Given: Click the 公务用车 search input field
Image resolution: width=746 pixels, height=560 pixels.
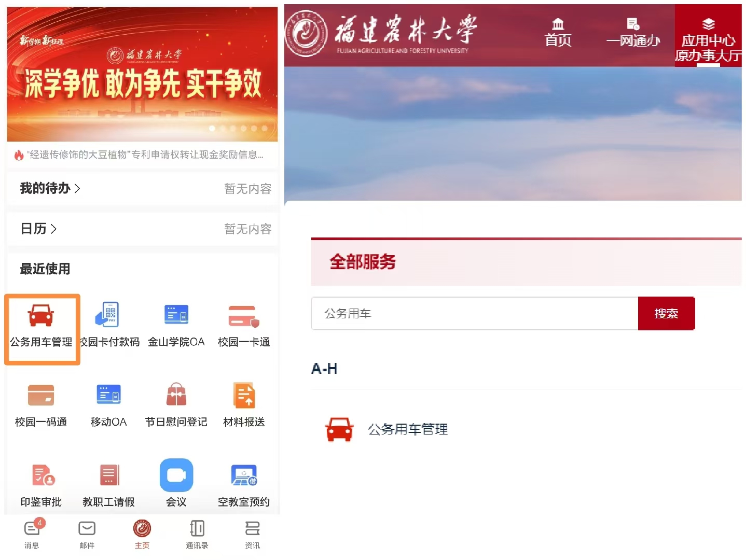Looking at the screenshot, I should coord(474,314).
